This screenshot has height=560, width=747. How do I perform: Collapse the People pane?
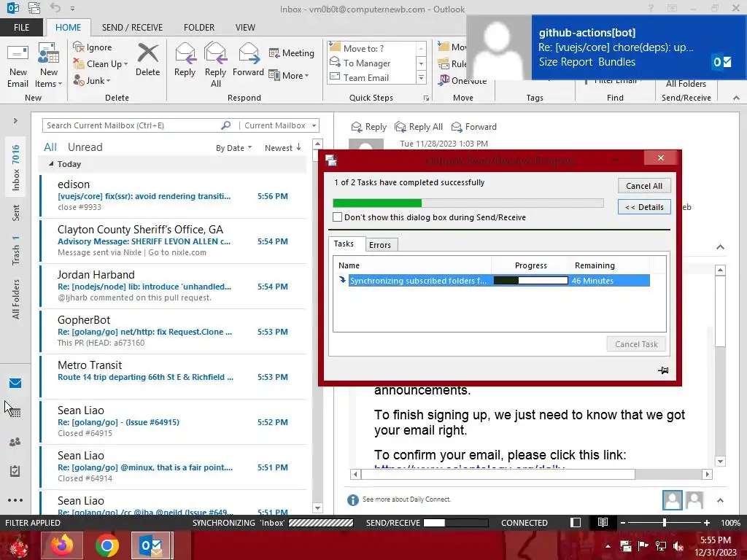click(x=720, y=500)
